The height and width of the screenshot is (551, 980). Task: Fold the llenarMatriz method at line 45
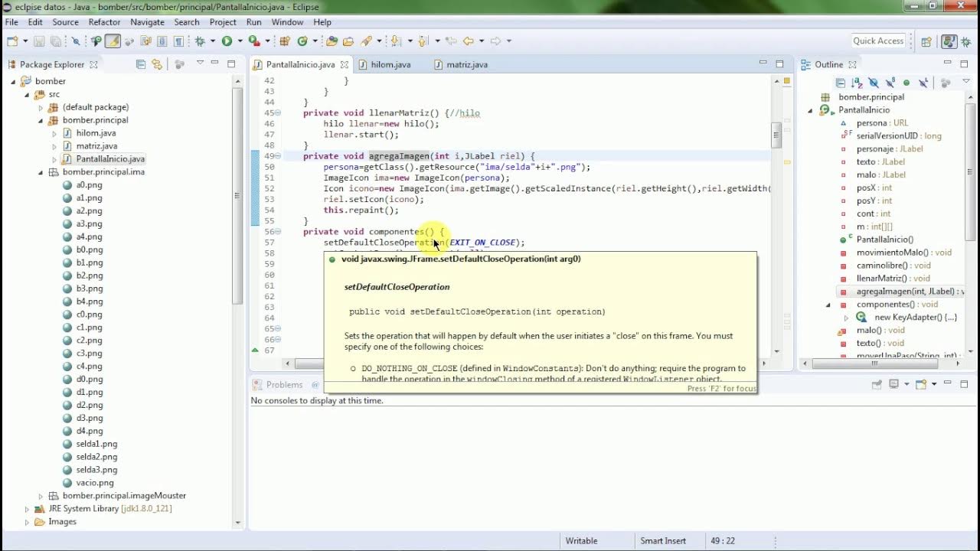(278, 113)
